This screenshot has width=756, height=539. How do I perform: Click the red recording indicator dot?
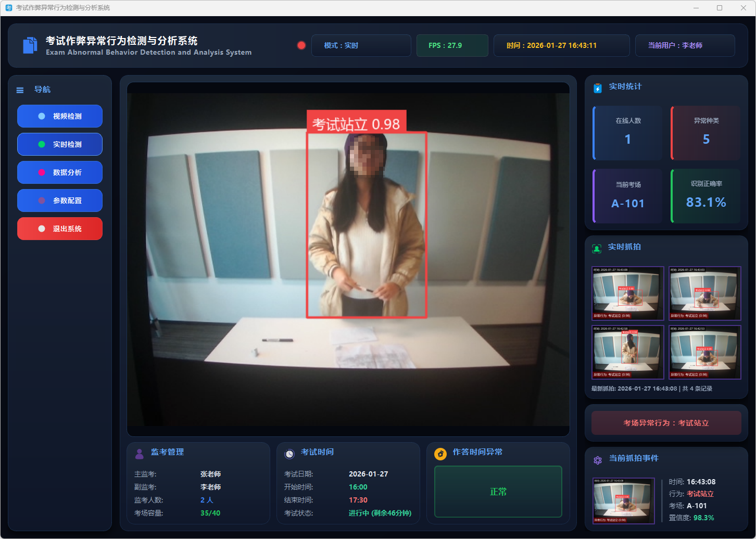click(x=301, y=45)
